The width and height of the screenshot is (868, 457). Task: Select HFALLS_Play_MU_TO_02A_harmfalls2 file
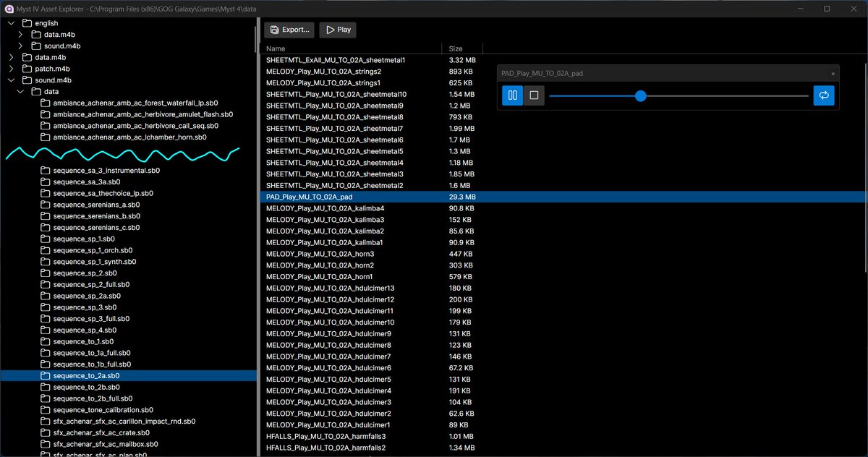[x=325, y=448]
